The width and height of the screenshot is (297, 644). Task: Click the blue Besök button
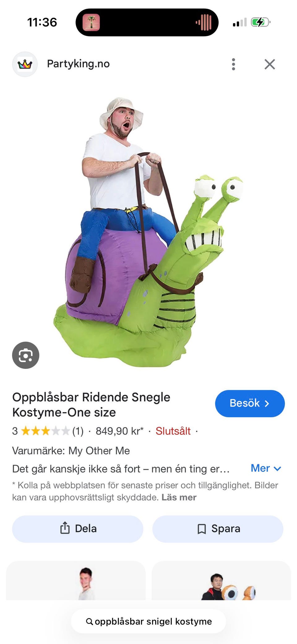[250, 403]
